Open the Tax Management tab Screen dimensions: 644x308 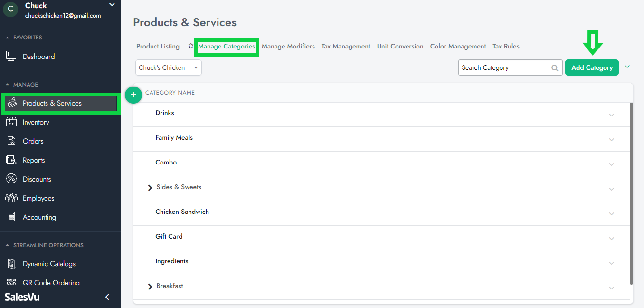346,47
